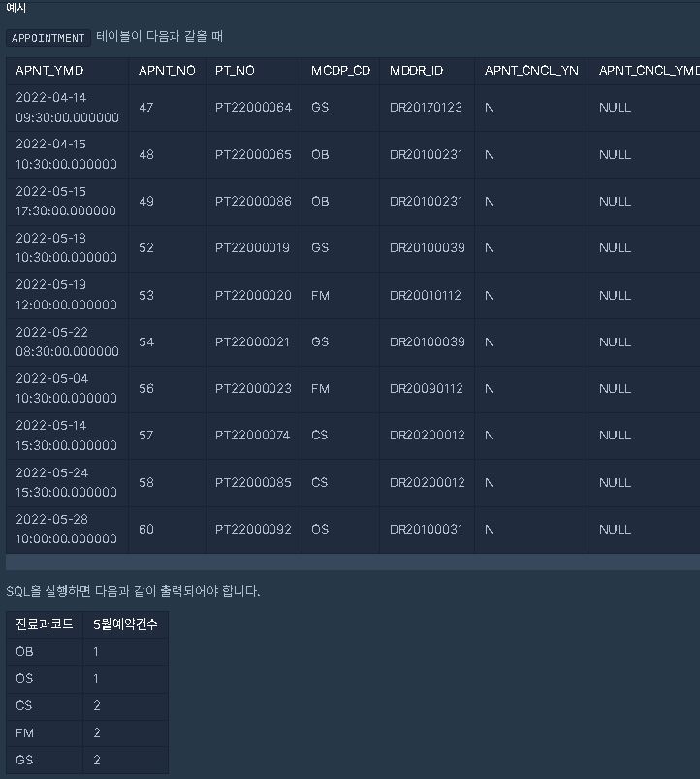Click appointment number 57
Image resolution: width=700 pixels, height=779 pixels.
pyautogui.click(x=146, y=436)
